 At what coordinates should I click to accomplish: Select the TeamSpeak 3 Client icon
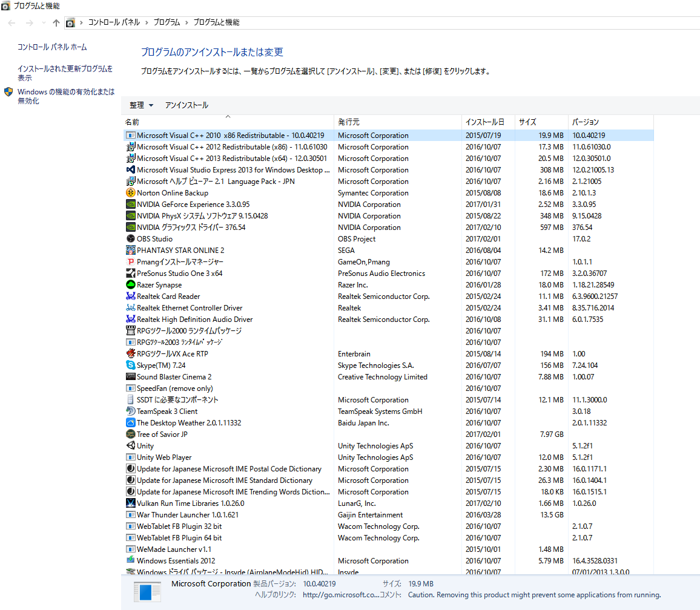[x=130, y=411]
